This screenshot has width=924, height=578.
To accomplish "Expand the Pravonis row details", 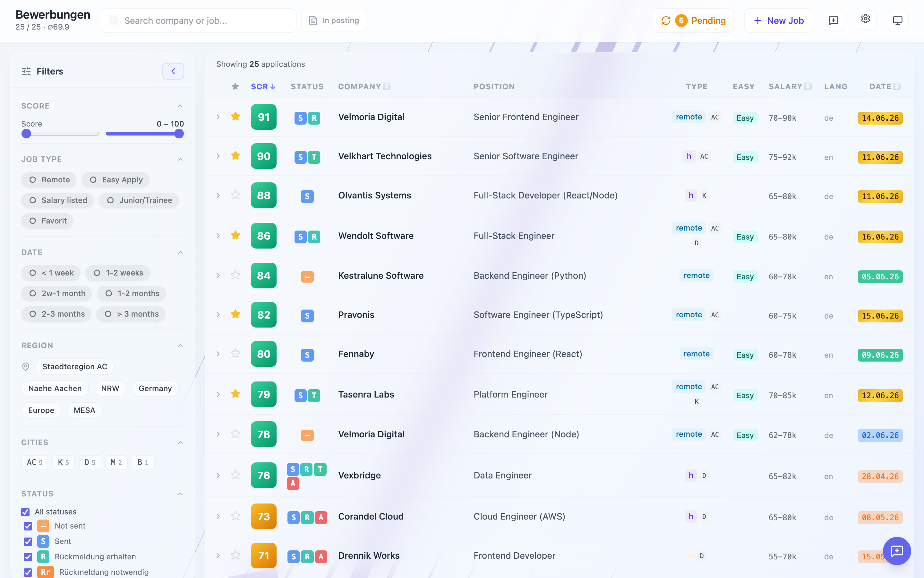I will 218,315.
